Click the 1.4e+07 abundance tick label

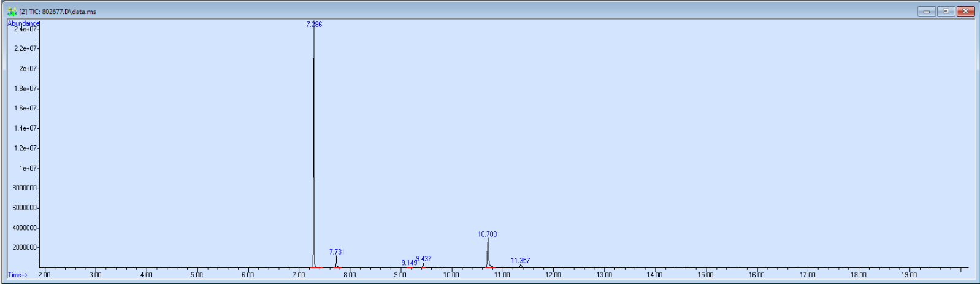26,128
